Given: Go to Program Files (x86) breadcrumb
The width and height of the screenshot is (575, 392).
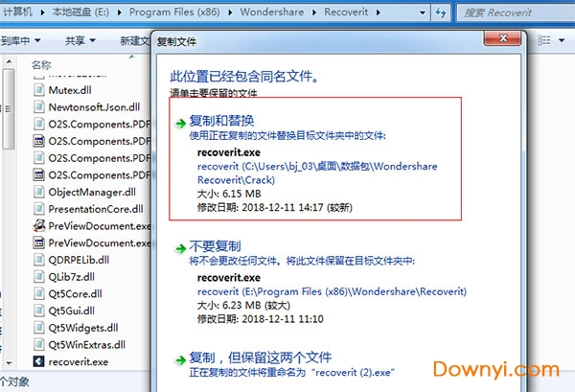Looking at the screenshot, I should click(174, 12).
